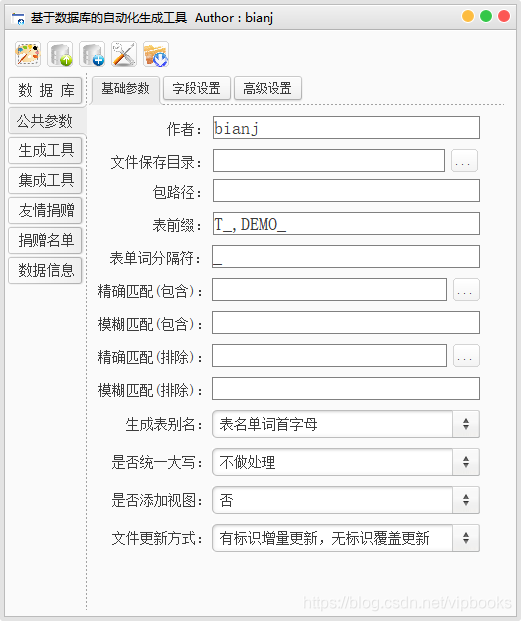The width and height of the screenshot is (521, 621).
Task: Open the wrench and screwdriver settings icon
Action: point(124,54)
